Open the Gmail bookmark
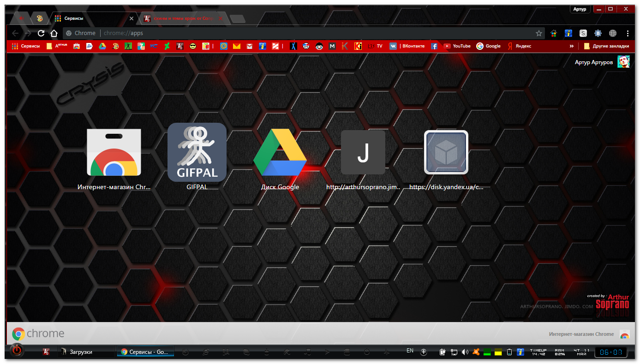Screen dimensions: 640x364 (x=250, y=46)
